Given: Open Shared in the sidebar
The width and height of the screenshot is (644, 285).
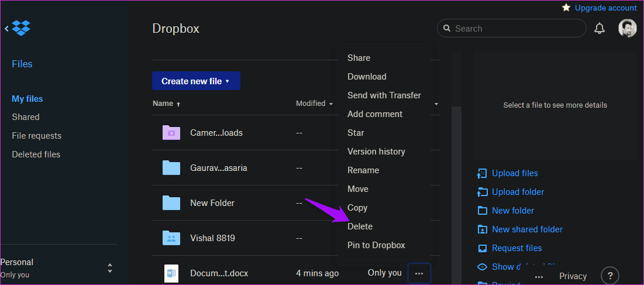Looking at the screenshot, I should pyautogui.click(x=26, y=117).
